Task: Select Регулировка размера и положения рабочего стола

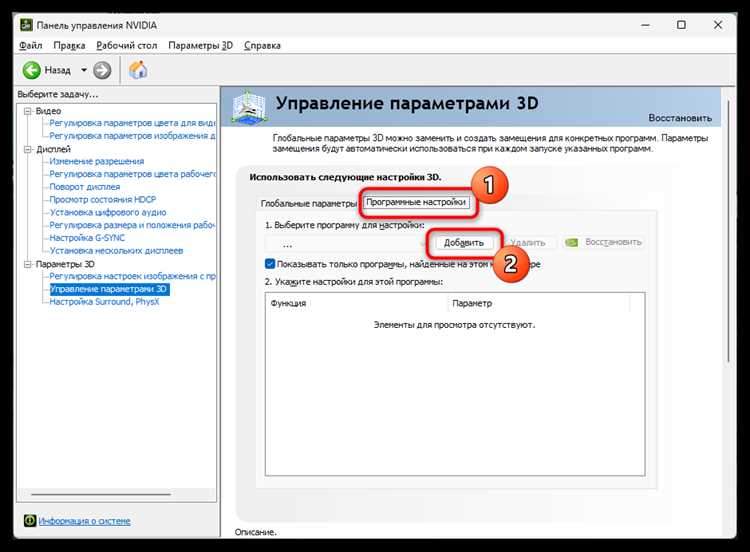Action: pos(132,225)
